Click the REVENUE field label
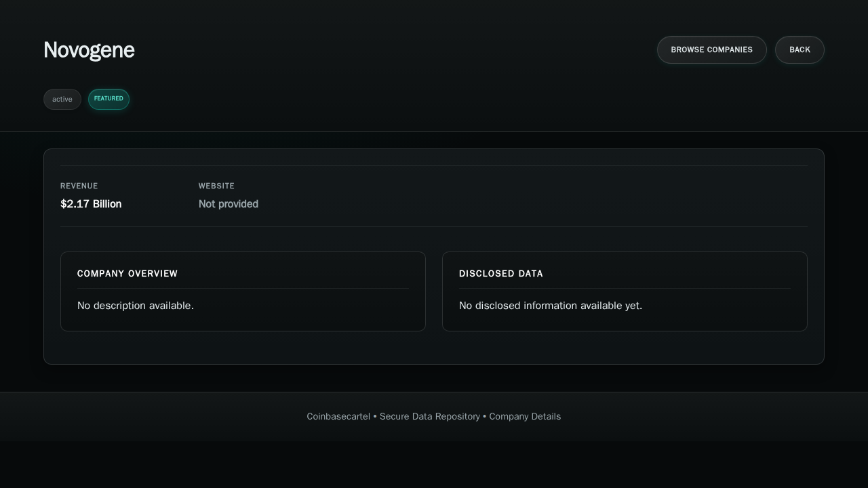Screen dimensions: 868x488 [79, 186]
